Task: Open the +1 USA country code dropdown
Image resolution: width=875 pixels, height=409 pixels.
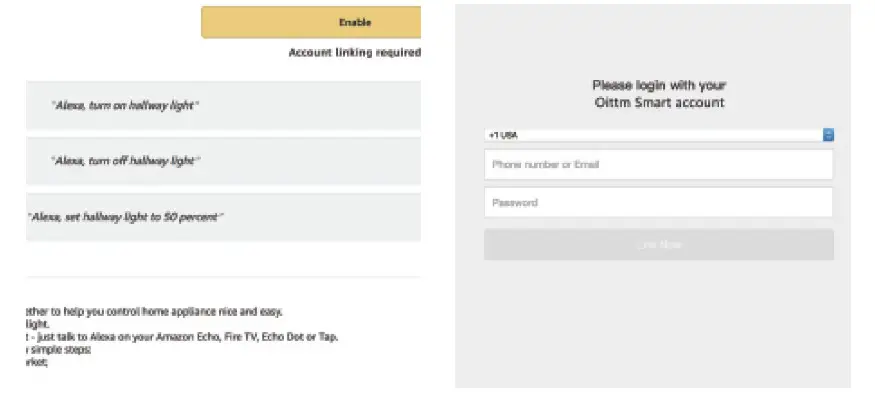Action: (x=657, y=135)
